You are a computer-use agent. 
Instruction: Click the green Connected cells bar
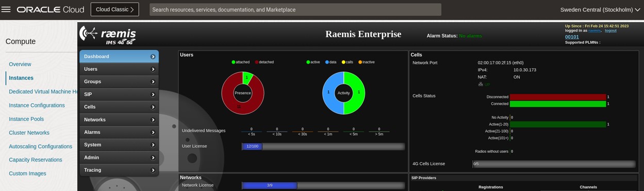558,104
